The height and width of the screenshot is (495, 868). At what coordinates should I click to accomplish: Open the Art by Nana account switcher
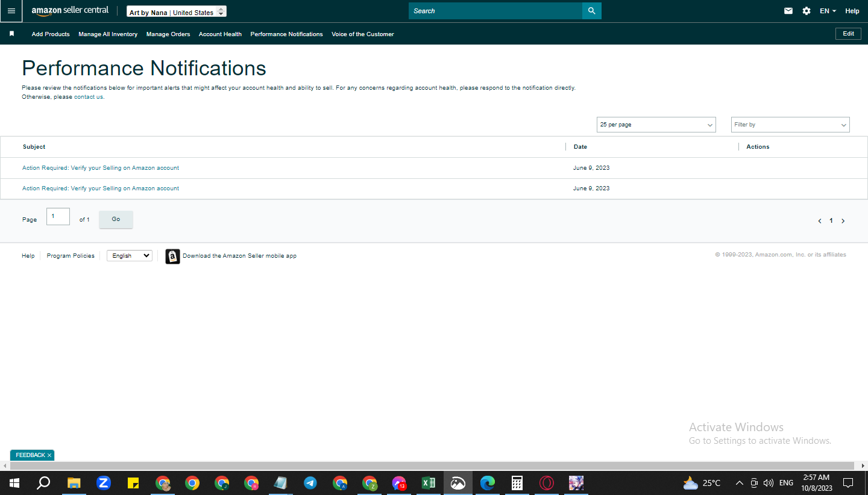pos(177,11)
